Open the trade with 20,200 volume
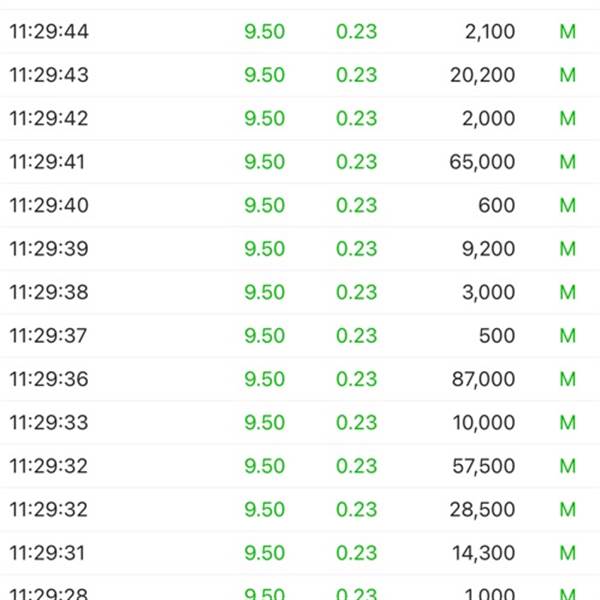Screen dimensions: 600x600 click(300, 75)
